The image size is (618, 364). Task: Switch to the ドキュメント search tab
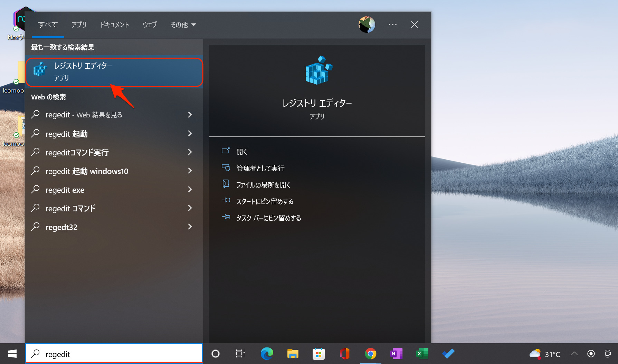coord(115,25)
